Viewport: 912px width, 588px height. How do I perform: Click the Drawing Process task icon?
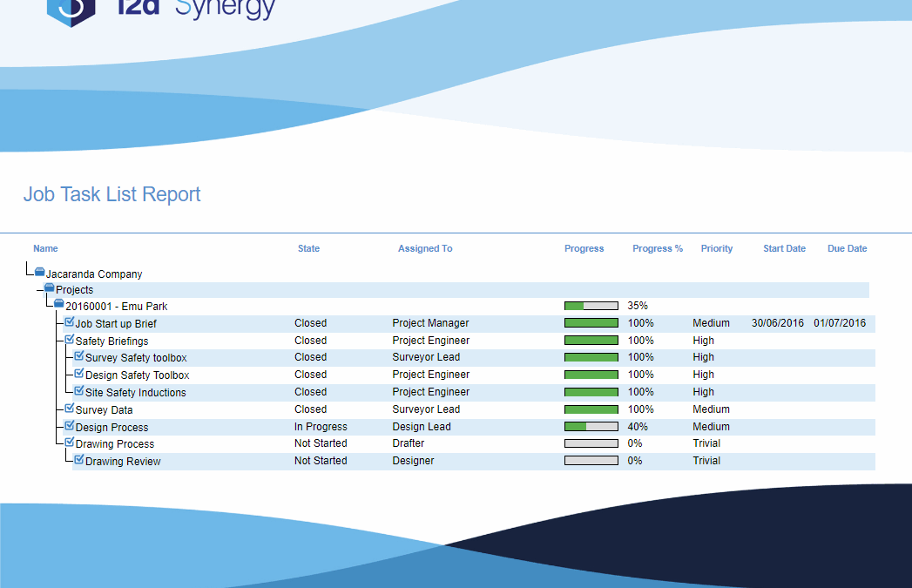coord(69,442)
